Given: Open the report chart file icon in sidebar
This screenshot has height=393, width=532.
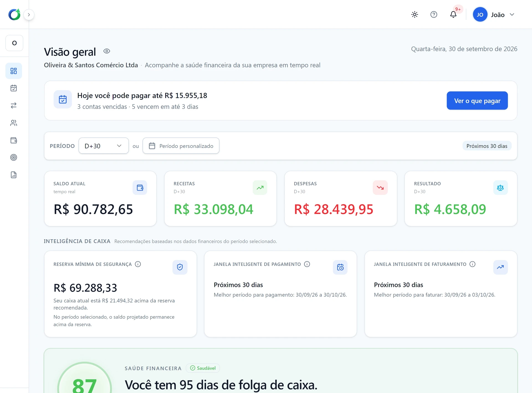Looking at the screenshot, I should click(x=14, y=175).
